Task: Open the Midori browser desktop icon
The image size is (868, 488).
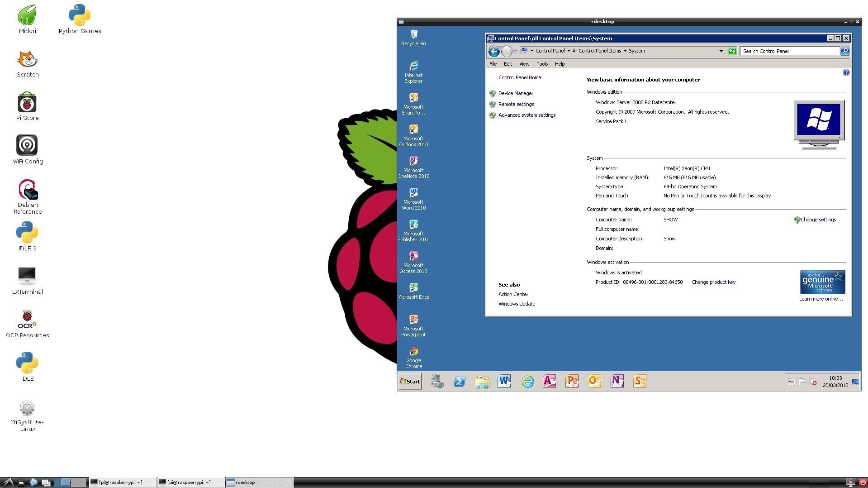Action: (27, 19)
